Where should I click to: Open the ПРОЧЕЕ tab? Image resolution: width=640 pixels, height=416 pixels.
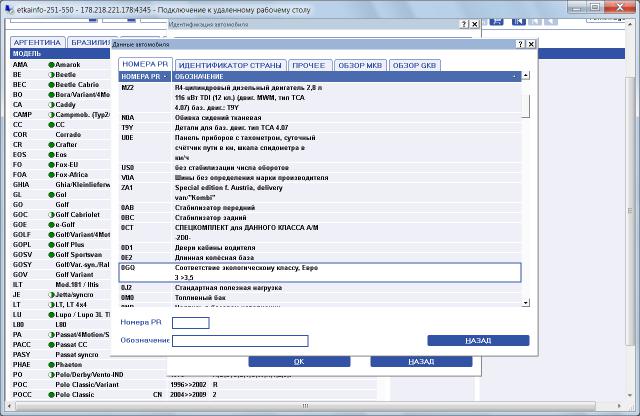tap(309, 65)
